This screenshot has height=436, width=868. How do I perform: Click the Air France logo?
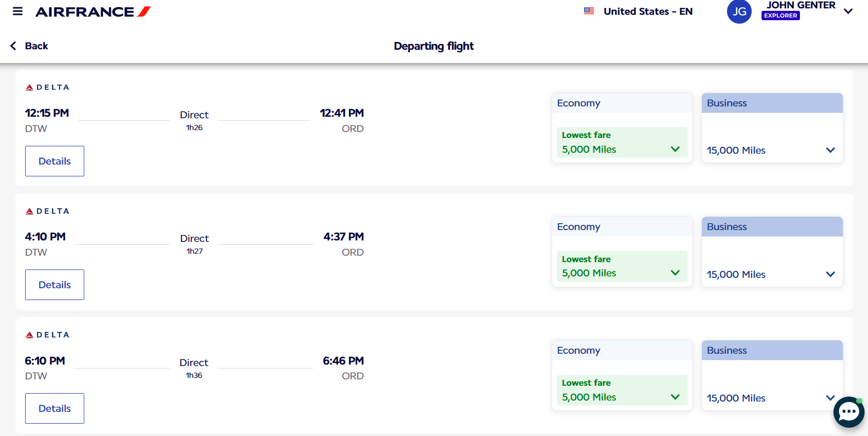(93, 12)
